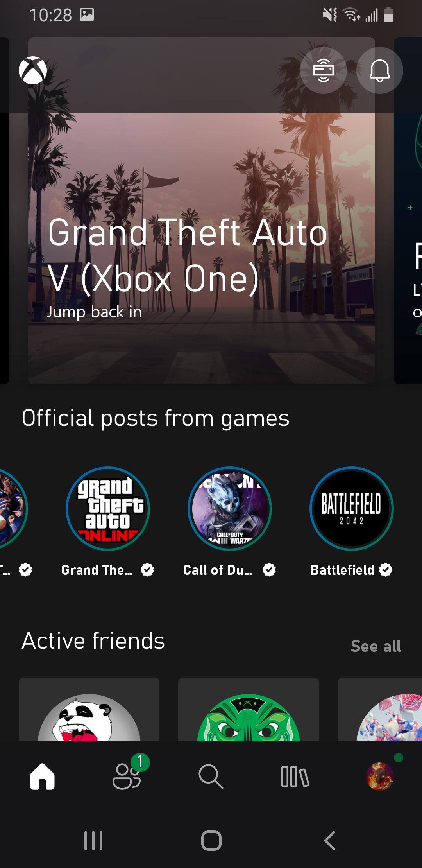Open the Library tab
The height and width of the screenshot is (868, 422).
(x=295, y=776)
